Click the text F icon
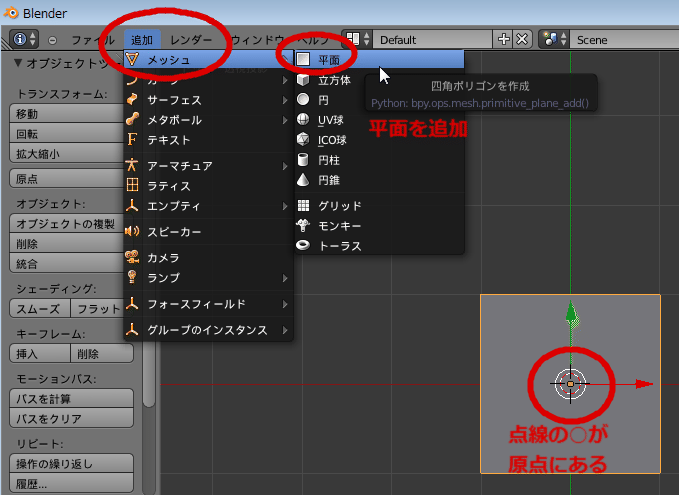Screen dimensions: 679x495 [x=132, y=139]
